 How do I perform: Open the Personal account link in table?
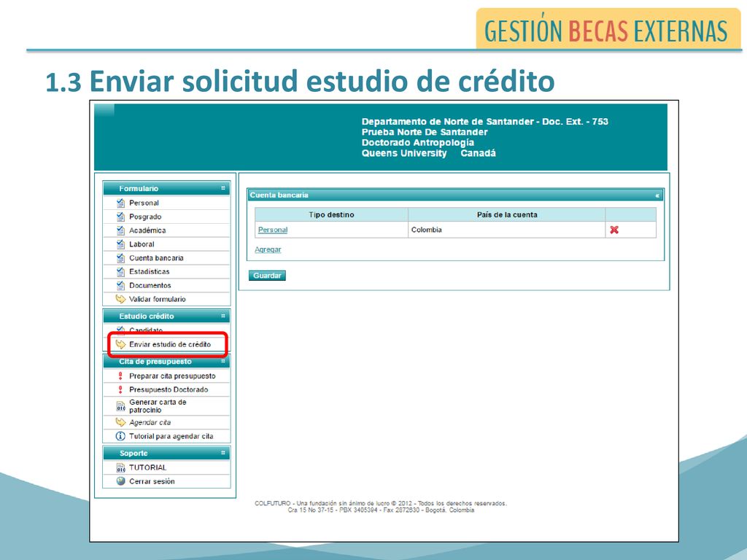coord(273,230)
